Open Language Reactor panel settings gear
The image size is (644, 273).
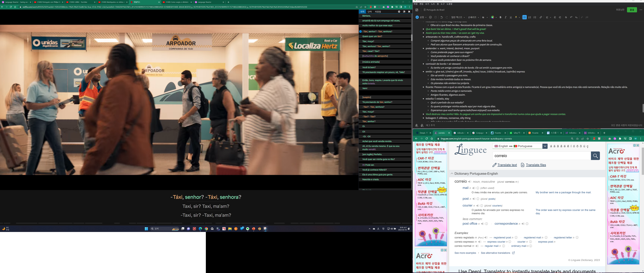399,12
